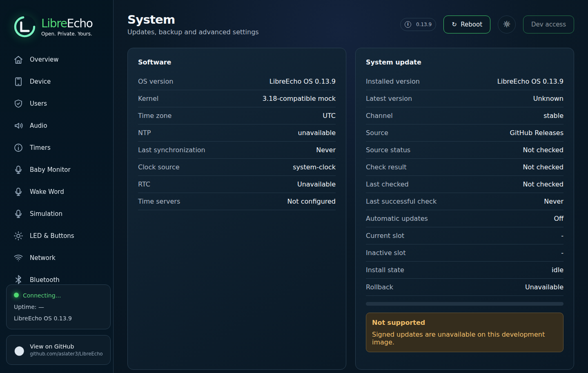Open the Overview page
Image resolution: width=588 pixels, height=373 pixels.
[x=56, y=60]
